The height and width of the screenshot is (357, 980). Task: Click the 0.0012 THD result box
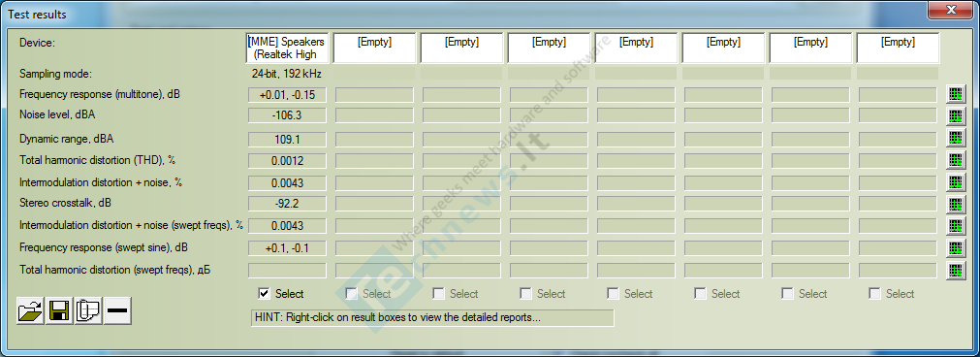(x=288, y=161)
